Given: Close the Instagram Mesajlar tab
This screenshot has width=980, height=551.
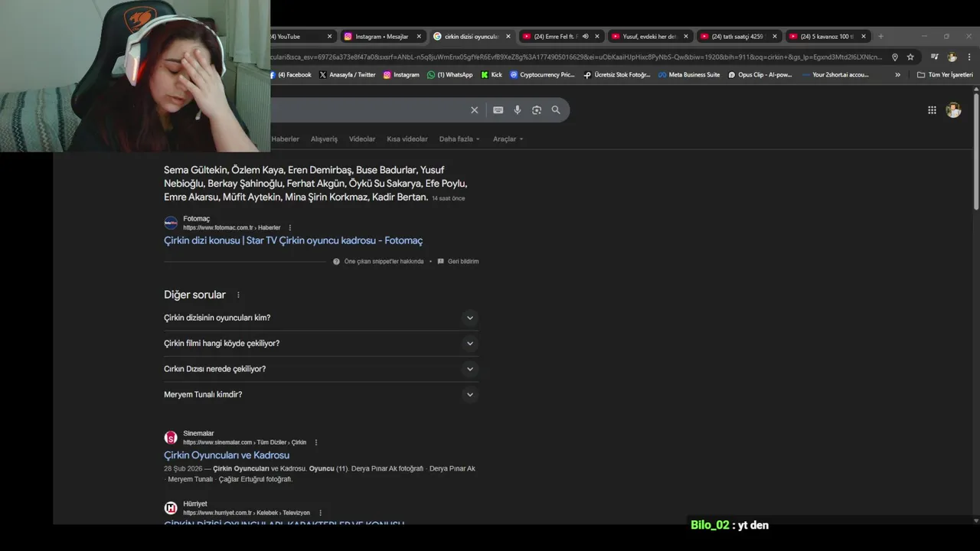Looking at the screenshot, I should (x=419, y=36).
